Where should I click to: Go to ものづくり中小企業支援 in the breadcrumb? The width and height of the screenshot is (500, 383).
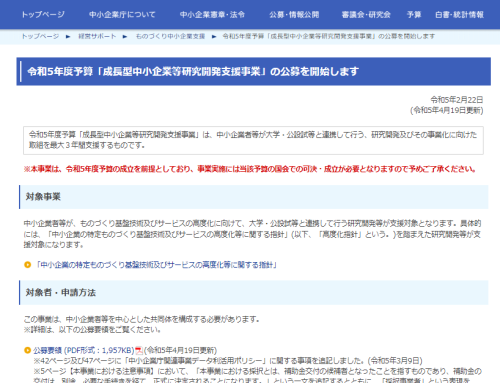click(x=170, y=36)
